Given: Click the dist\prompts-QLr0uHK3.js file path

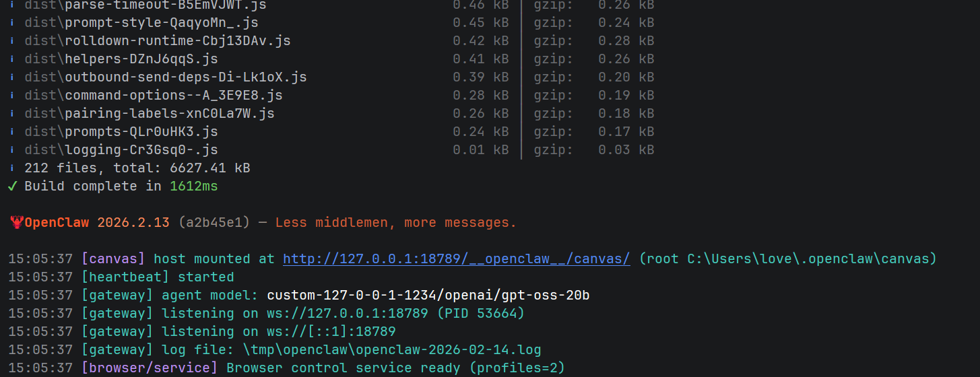Looking at the screenshot, I should pos(121,131).
